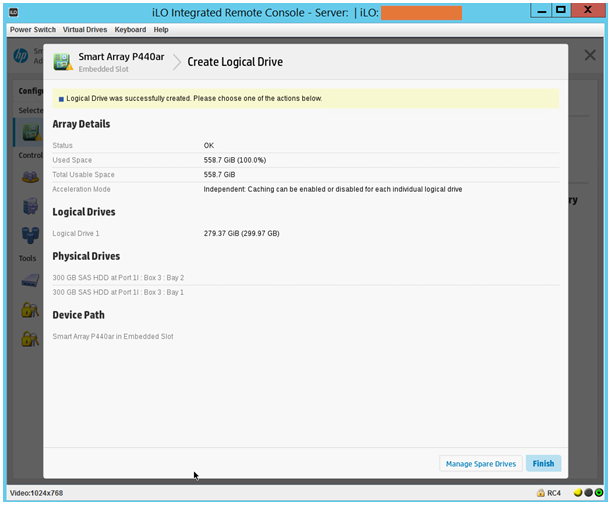Screen dimensions: 613x506
Task: Open the Help menu
Action: pyautogui.click(x=161, y=30)
